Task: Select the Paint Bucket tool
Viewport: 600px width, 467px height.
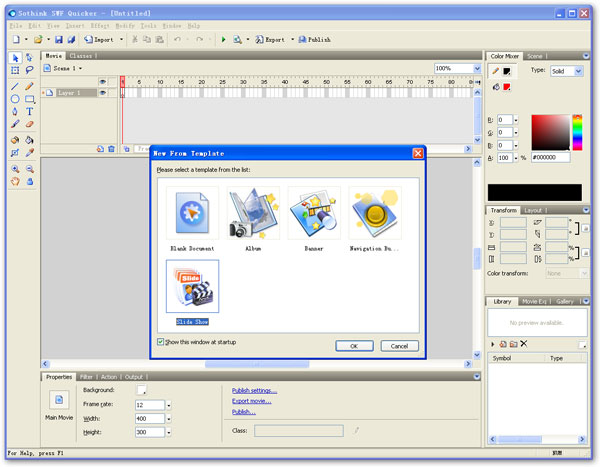Action: pyautogui.click(x=29, y=140)
